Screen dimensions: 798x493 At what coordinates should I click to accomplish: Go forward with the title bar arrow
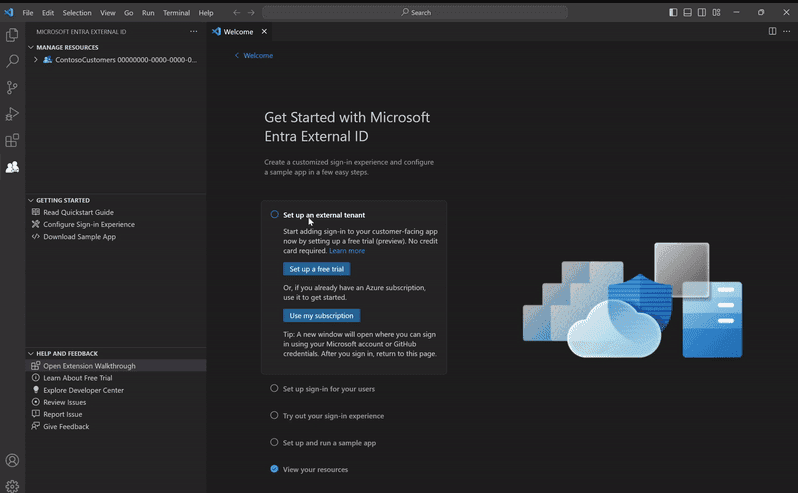251,13
